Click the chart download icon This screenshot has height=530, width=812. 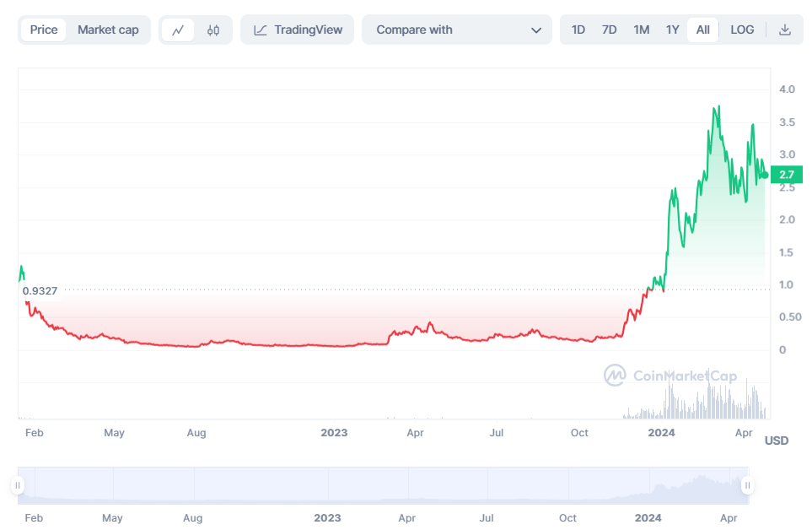[785, 30]
